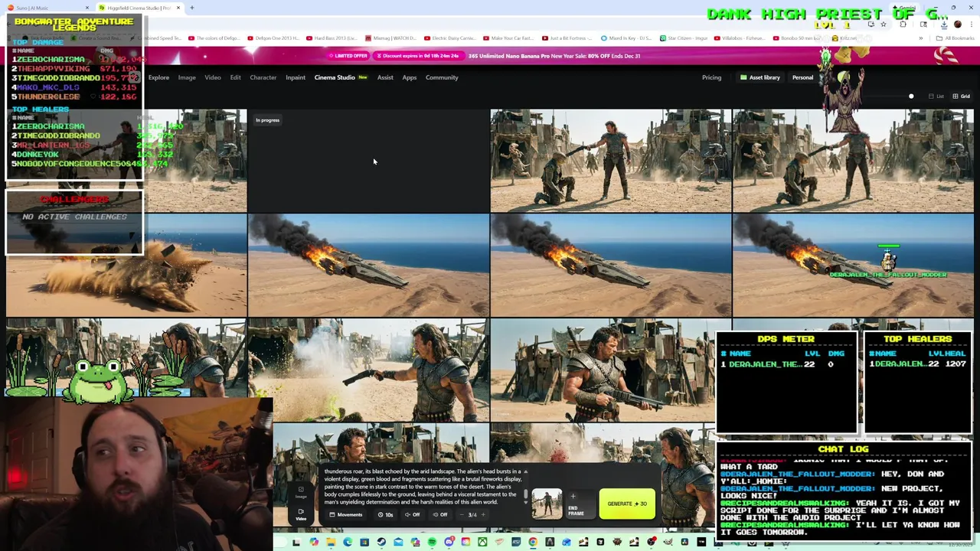The image size is (980, 551).
Task: Increase generation count with plus icon
Action: 483,514
